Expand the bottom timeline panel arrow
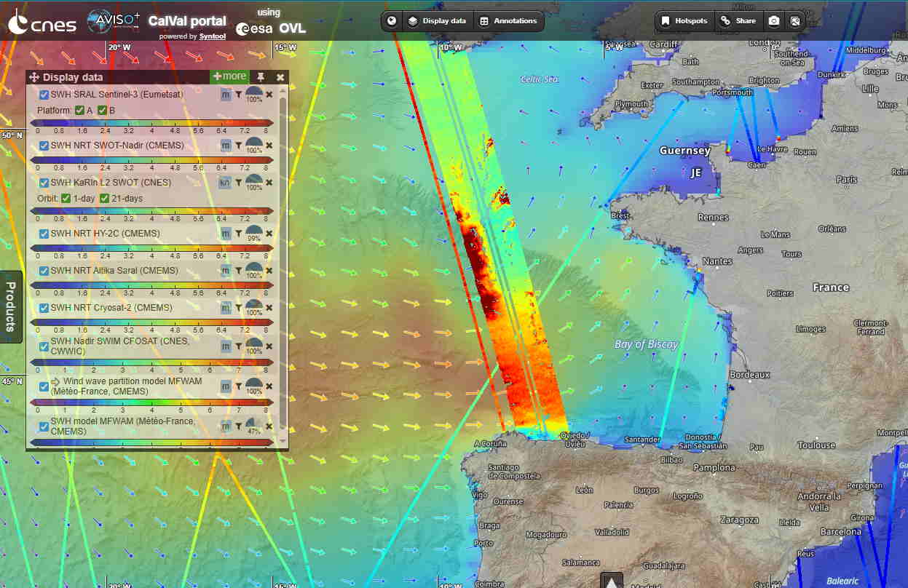The image size is (908, 588). pos(611,581)
